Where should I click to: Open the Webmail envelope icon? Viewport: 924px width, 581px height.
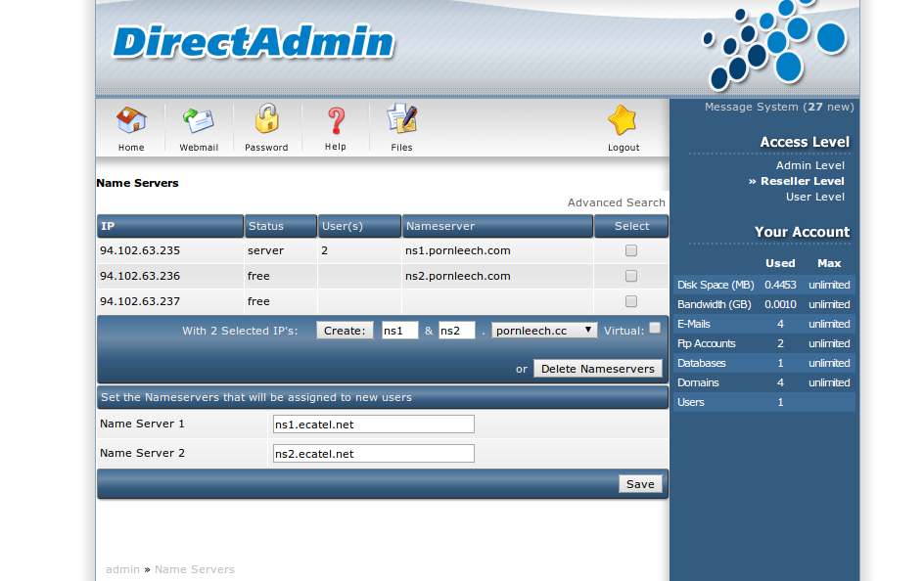(x=199, y=120)
